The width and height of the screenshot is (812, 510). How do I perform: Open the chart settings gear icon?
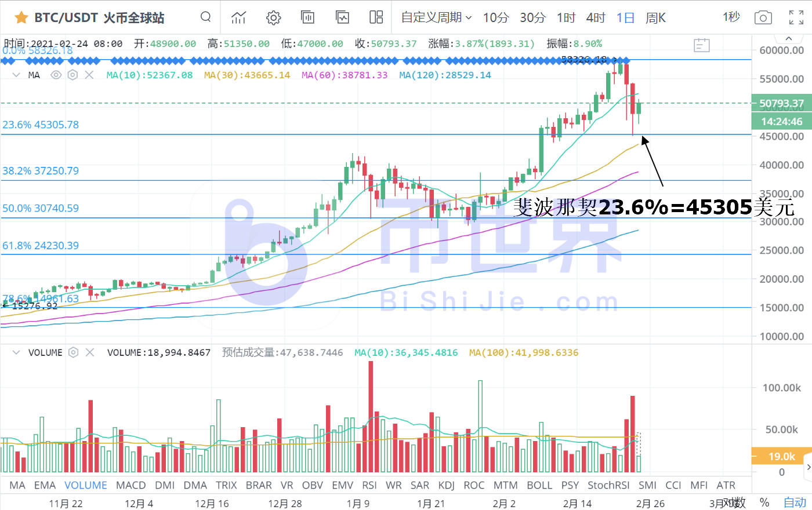click(273, 17)
